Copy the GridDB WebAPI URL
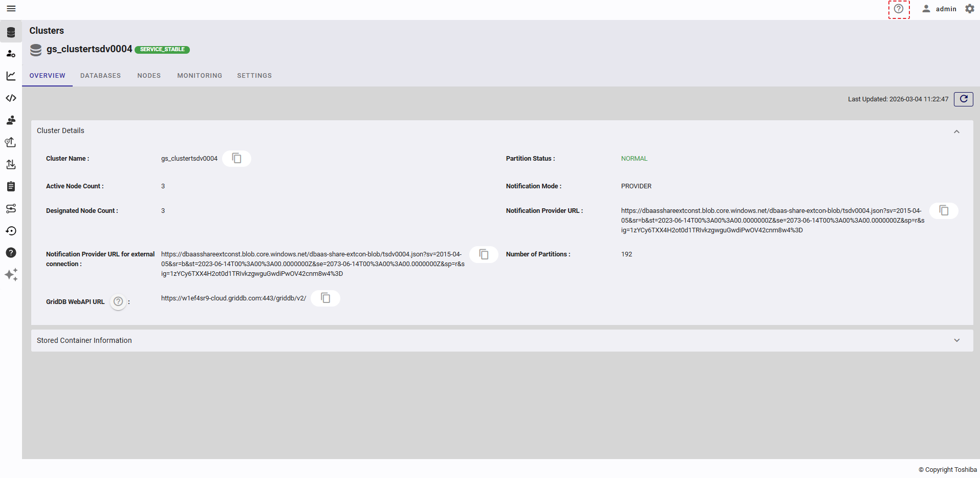The image size is (980, 478). pyautogui.click(x=325, y=298)
